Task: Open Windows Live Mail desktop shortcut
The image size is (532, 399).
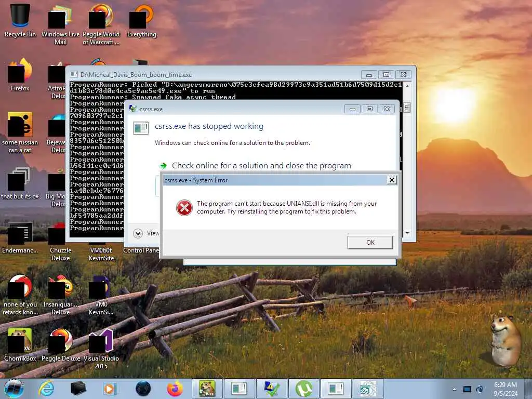Action: (60, 24)
